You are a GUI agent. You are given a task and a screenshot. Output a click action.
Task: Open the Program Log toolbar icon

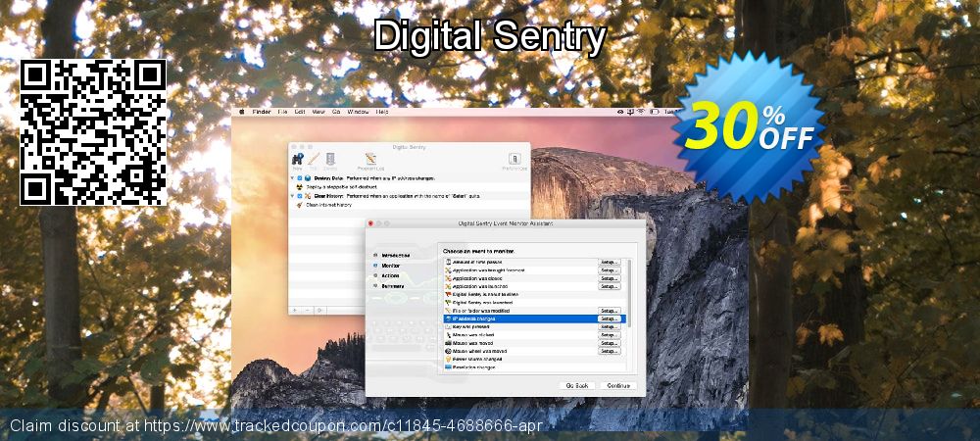pyautogui.click(x=370, y=160)
